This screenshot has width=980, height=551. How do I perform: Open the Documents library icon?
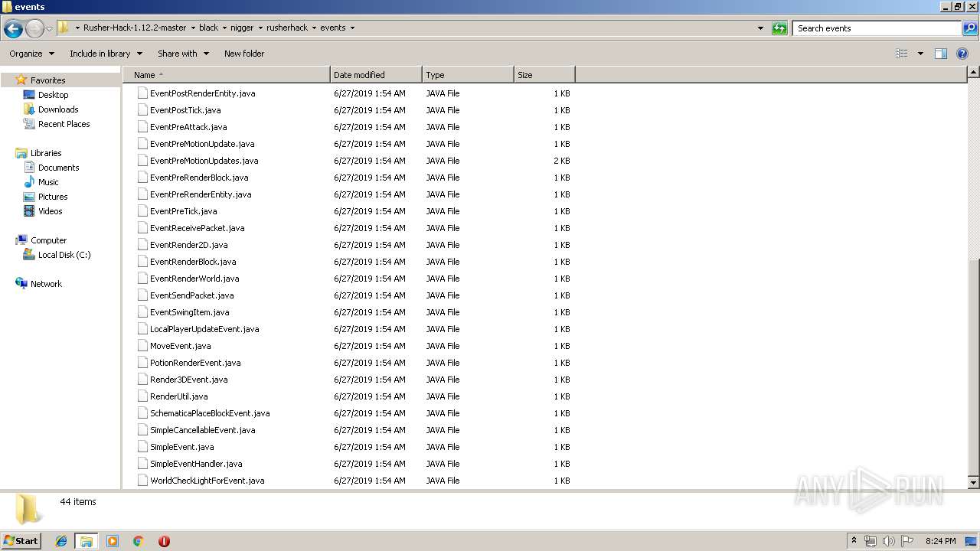click(x=29, y=168)
